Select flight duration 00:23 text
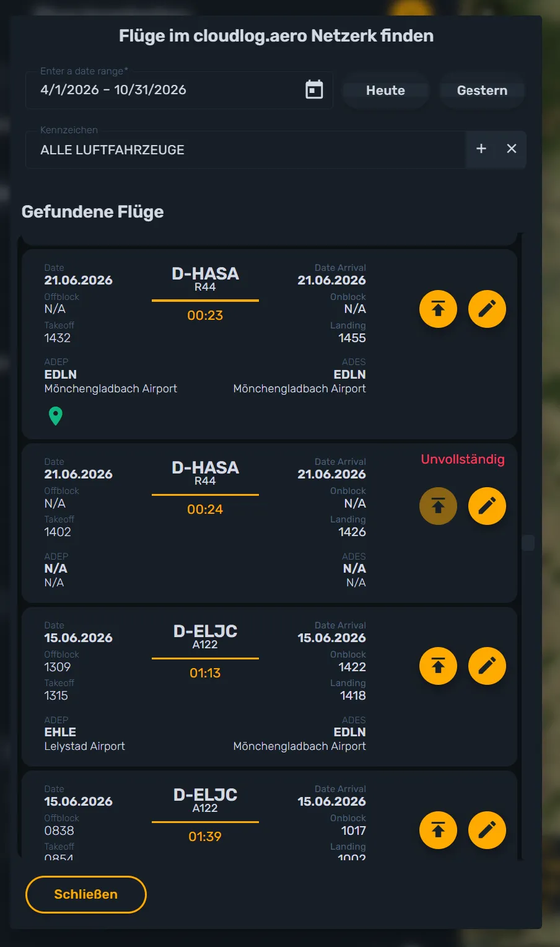The width and height of the screenshot is (560, 947). [205, 315]
